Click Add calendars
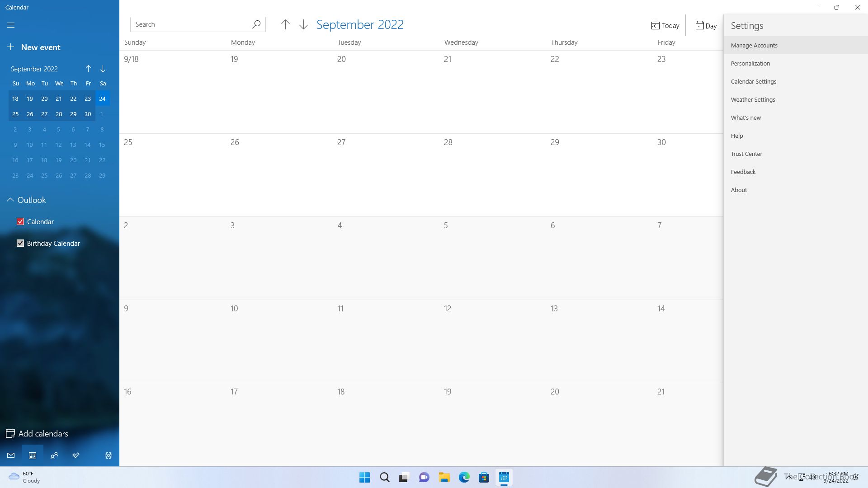The width and height of the screenshot is (868, 488). pos(37,433)
